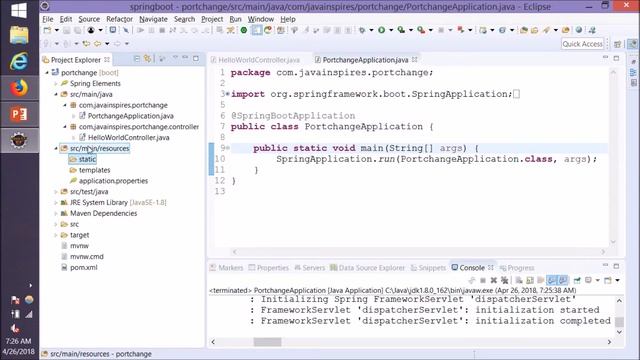The height and width of the screenshot is (360, 640).
Task: Click the Open Console icon
Action: (608, 280)
